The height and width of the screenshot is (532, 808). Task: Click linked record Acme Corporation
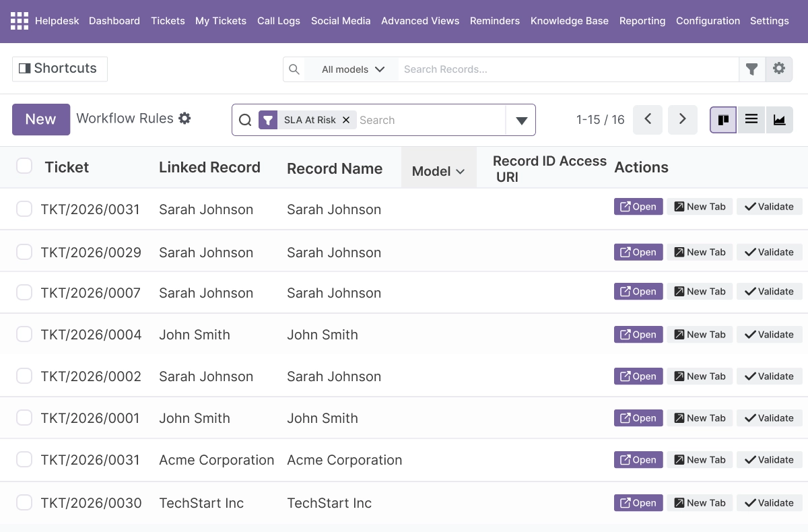tap(217, 460)
